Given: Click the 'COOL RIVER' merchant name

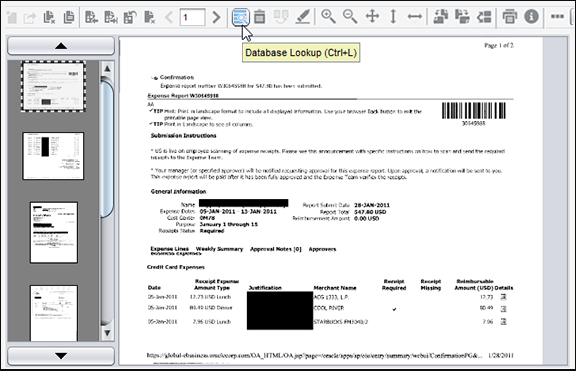Looking at the screenshot, I should pyautogui.click(x=329, y=308).
